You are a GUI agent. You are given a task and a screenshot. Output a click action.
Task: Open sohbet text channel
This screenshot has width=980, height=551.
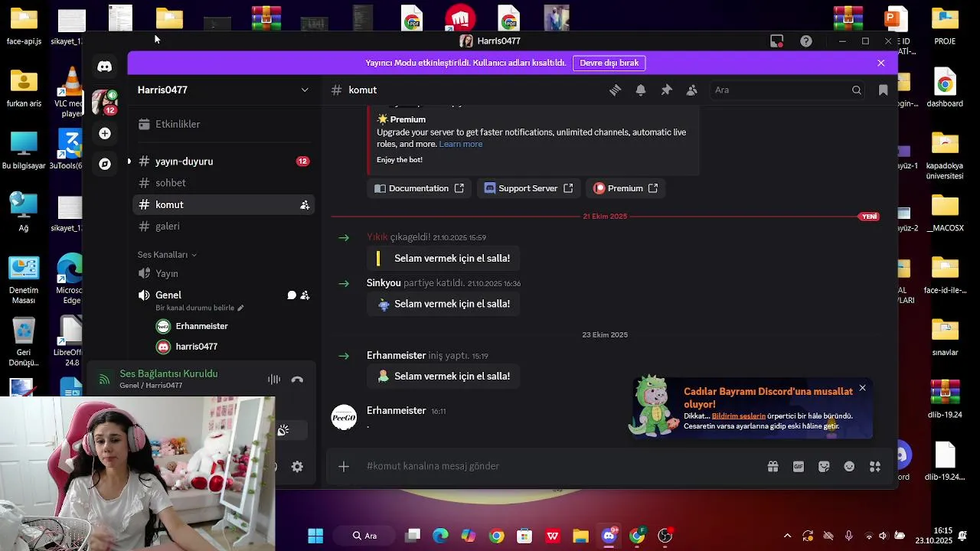click(x=224, y=183)
